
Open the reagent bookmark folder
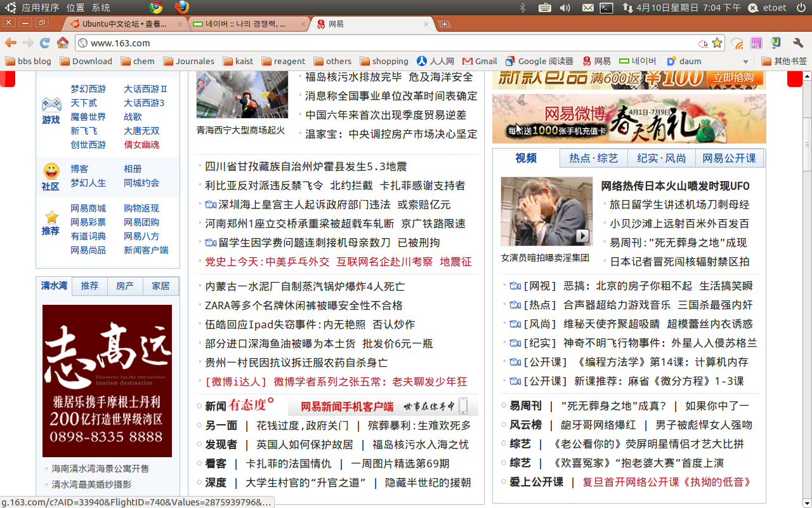[x=284, y=61]
